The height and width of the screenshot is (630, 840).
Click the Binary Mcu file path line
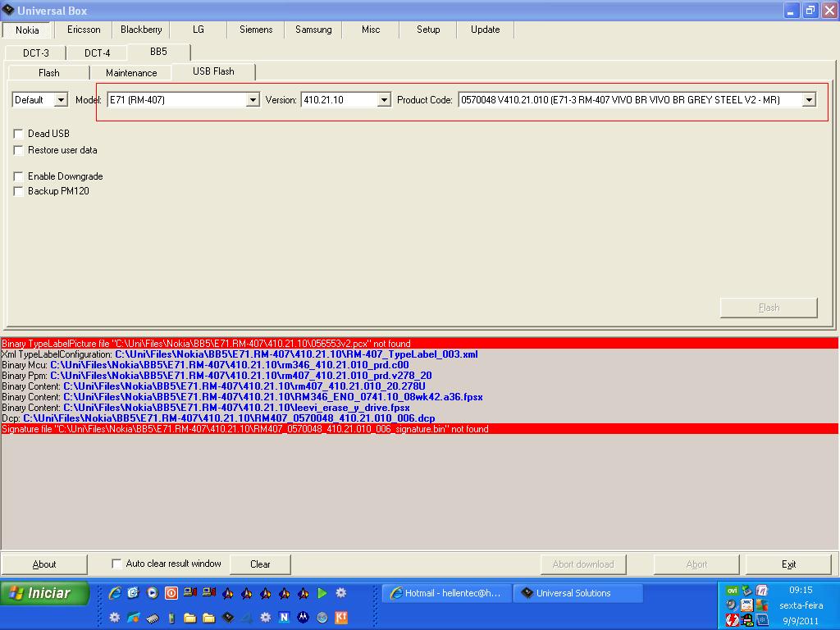click(205, 365)
